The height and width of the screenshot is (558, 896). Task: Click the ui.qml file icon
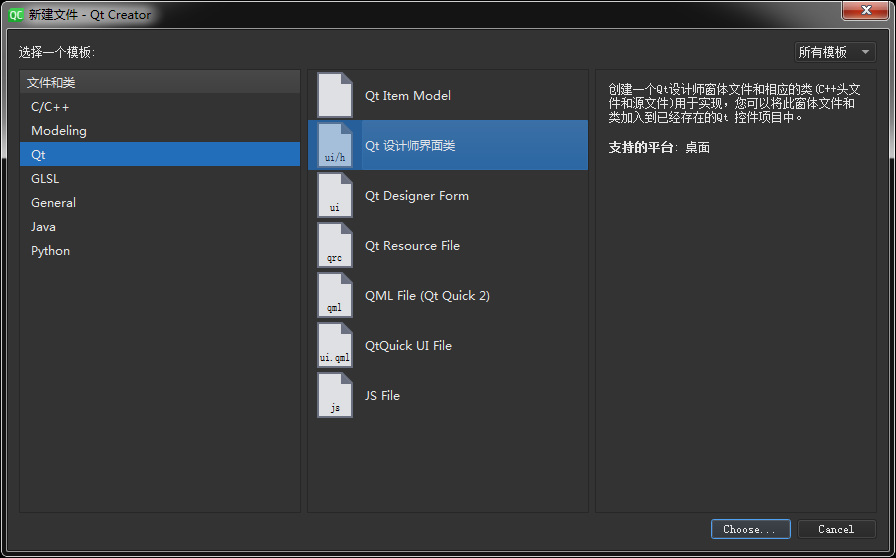click(335, 345)
